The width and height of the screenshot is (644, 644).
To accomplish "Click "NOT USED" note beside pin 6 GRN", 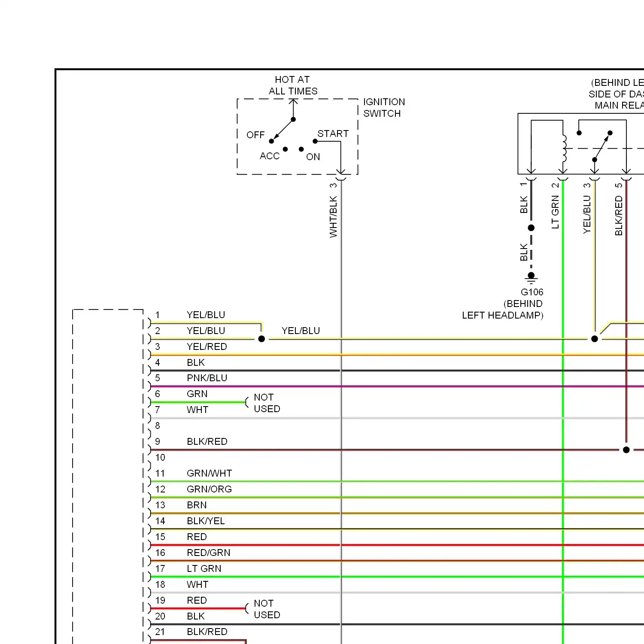I will 267,403.
